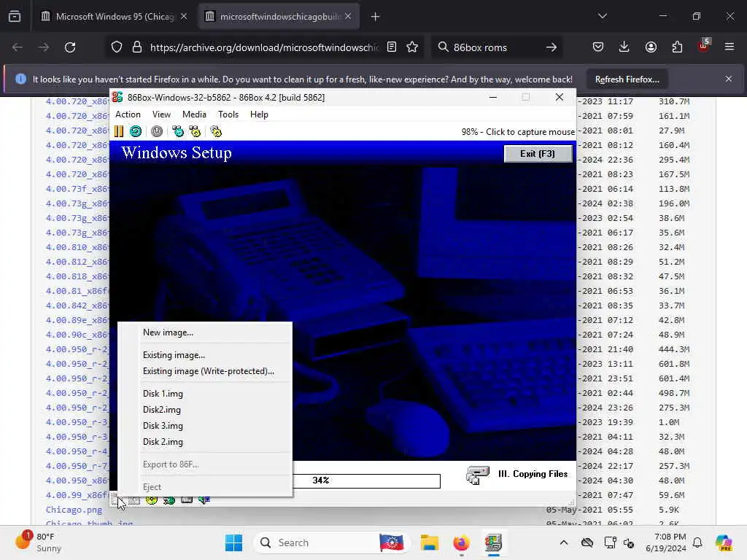Open the Tools menu in 86Box
The width and height of the screenshot is (747, 560).
point(228,114)
